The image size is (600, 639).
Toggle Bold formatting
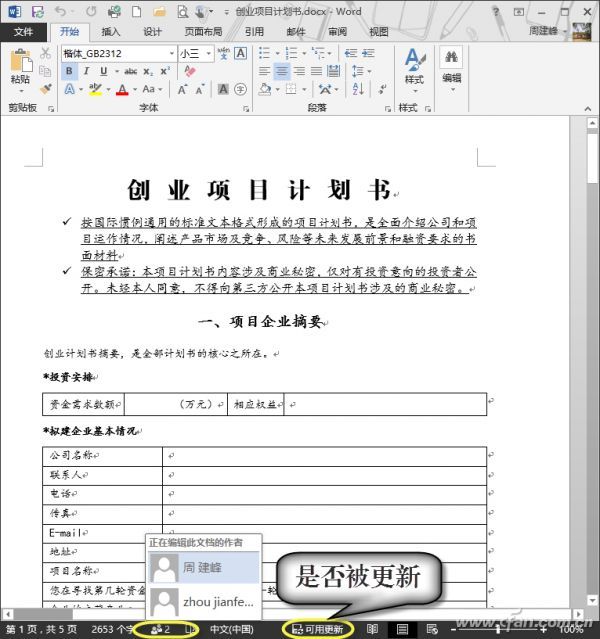pos(69,71)
